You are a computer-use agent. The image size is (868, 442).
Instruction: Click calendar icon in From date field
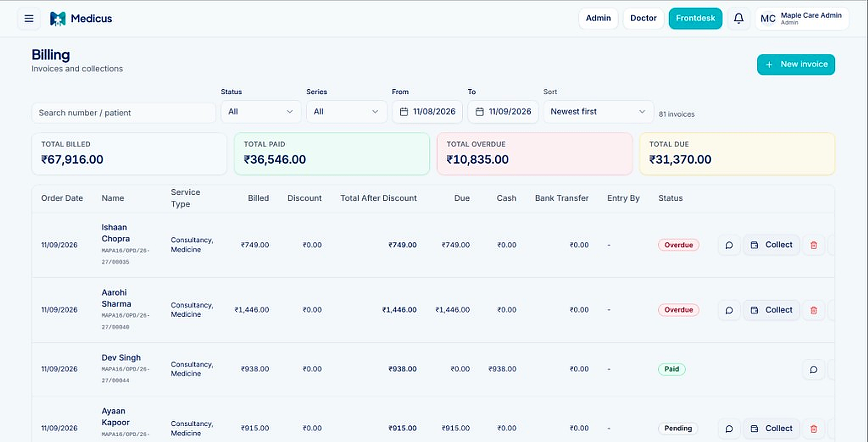point(404,112)
